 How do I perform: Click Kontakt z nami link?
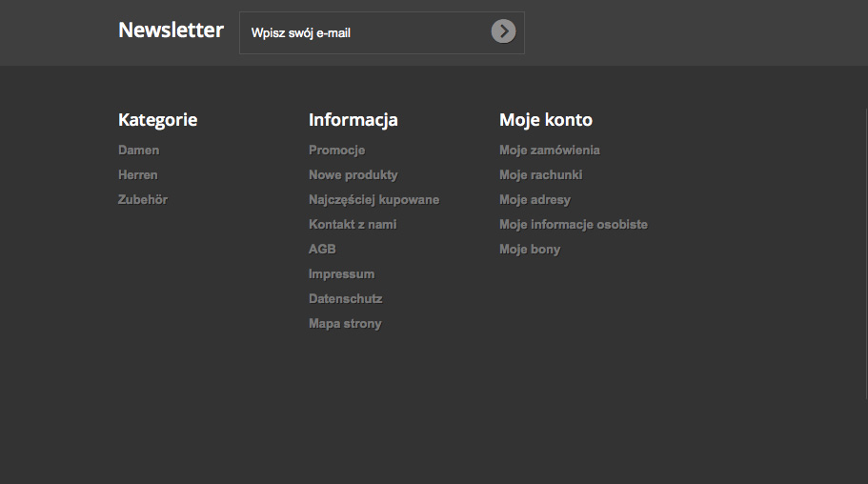click(353, 225)
